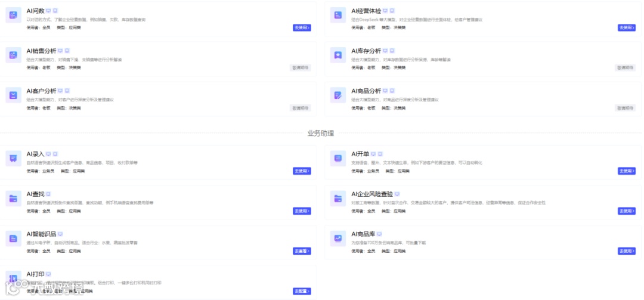Screen dimensions: 644x300
Task: Click 去使用 on the AI录入 card
Action: click(302, 171)
